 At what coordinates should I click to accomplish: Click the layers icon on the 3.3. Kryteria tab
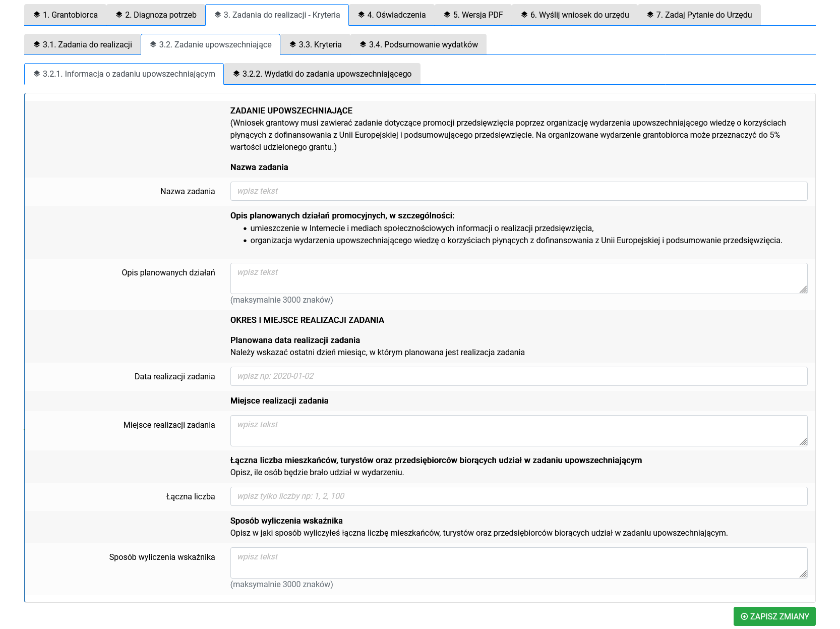[x=293, y=44]
